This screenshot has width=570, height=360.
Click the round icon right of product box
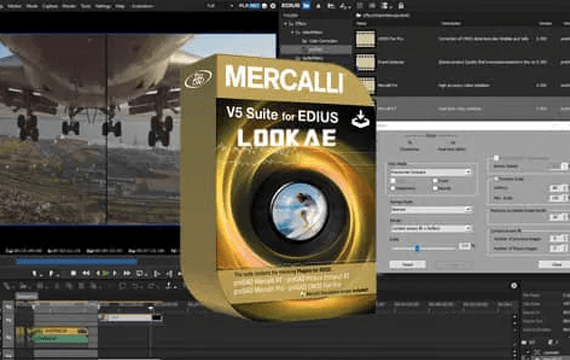click(x=514, y=286)
